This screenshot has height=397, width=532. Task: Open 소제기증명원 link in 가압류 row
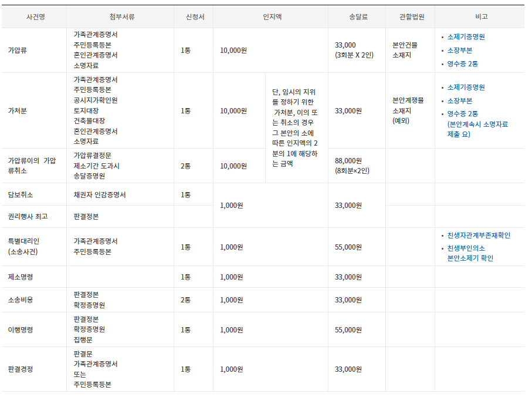pos(466,36)
